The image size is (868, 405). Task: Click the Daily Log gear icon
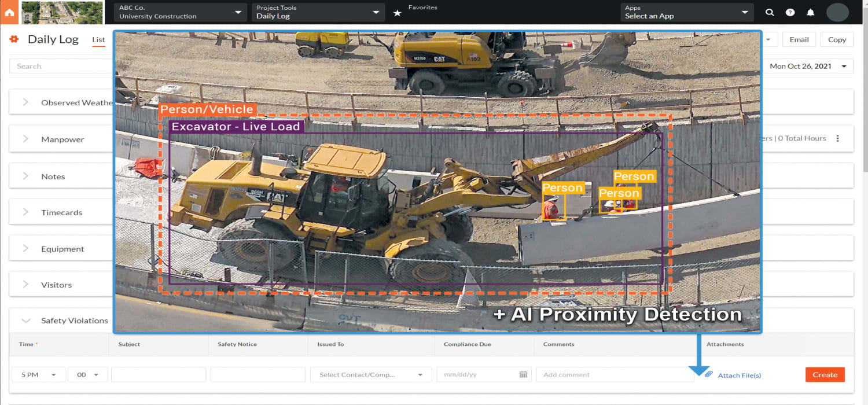(x=14, y=39)
